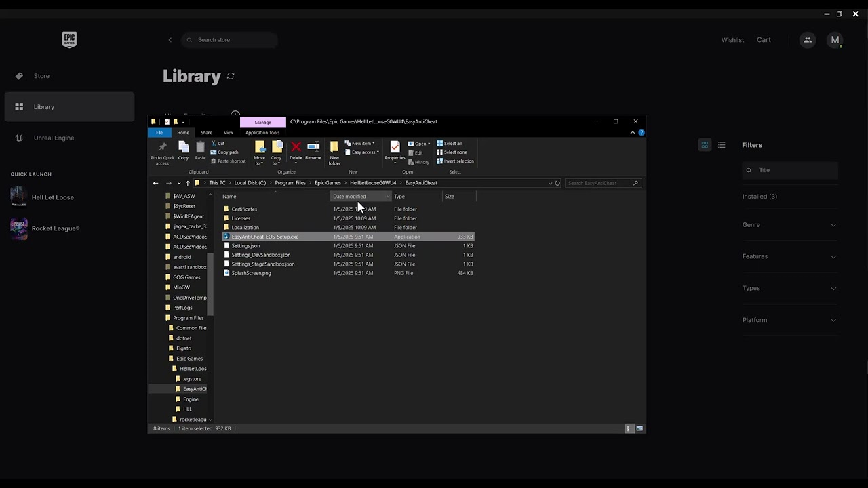Viewport: 868px width, 488px height.
Task: Navigate back in Explorer
Action: [155, 183]
